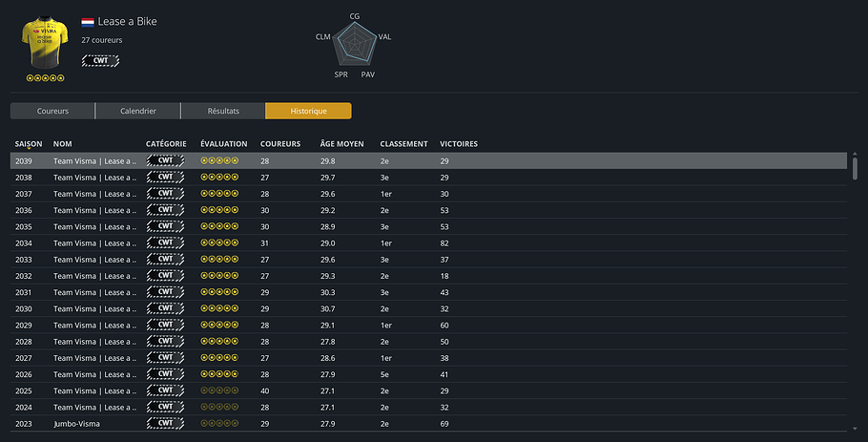Image resolution: width=868 pixels, height=442 pixels.
Task: Click the 30.7 average age for 2030
Action: click(328, 308)
